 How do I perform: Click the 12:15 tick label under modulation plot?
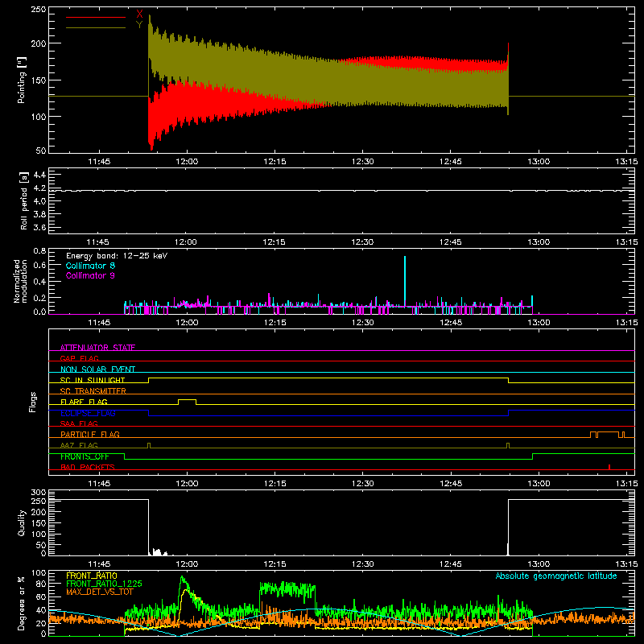tap(275, 323)
